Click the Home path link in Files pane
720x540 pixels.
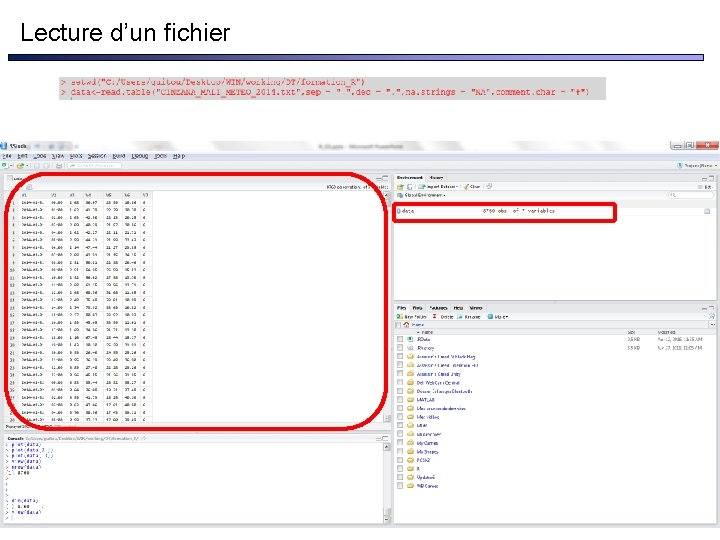pos(417,325)
